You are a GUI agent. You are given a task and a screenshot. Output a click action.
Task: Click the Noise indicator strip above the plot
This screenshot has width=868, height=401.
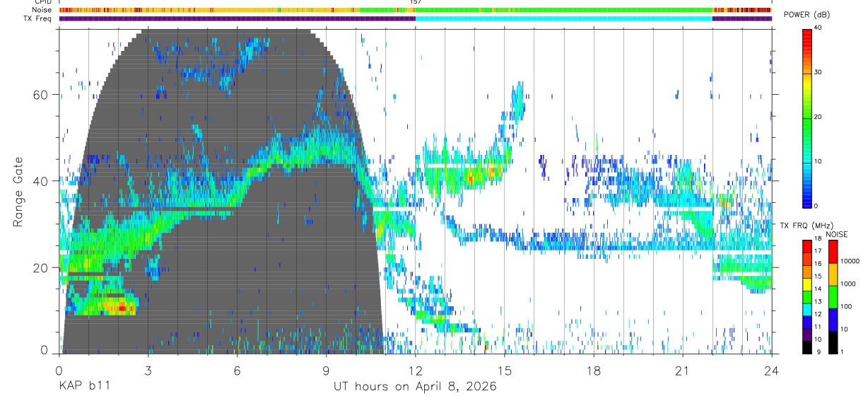415,10
